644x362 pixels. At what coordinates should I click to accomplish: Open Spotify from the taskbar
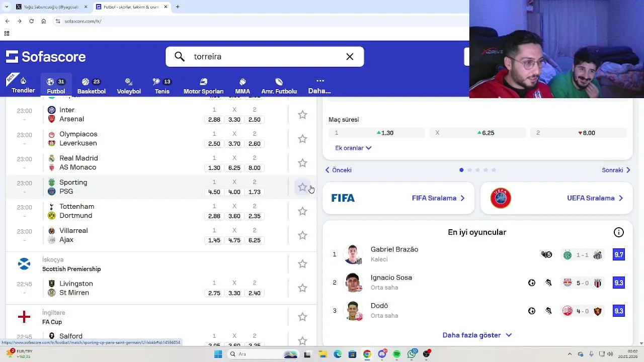coord(397,354)
